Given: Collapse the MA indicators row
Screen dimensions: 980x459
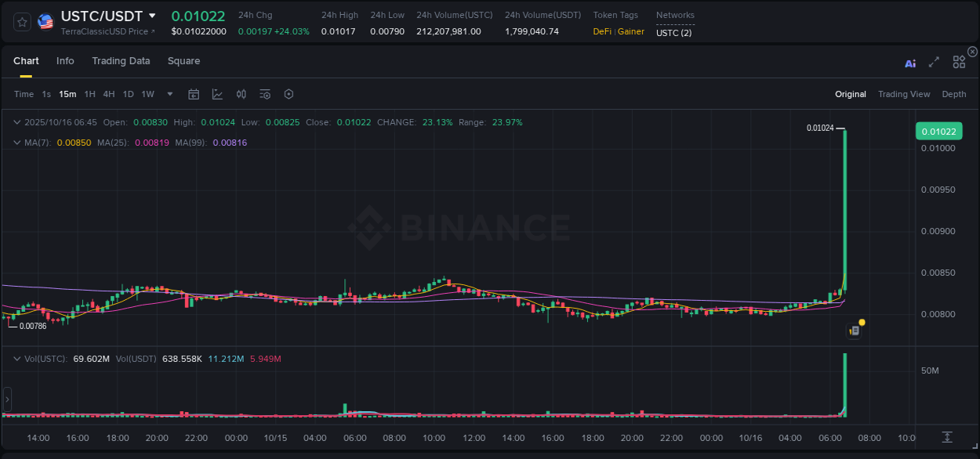Looking at the screenshot, I should click(17, 143).
